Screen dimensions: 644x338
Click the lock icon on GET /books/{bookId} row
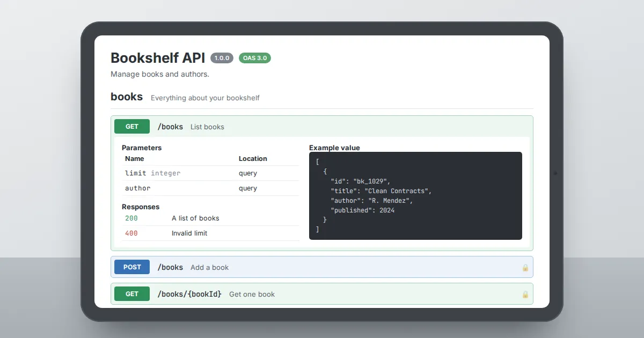(525, 294)
